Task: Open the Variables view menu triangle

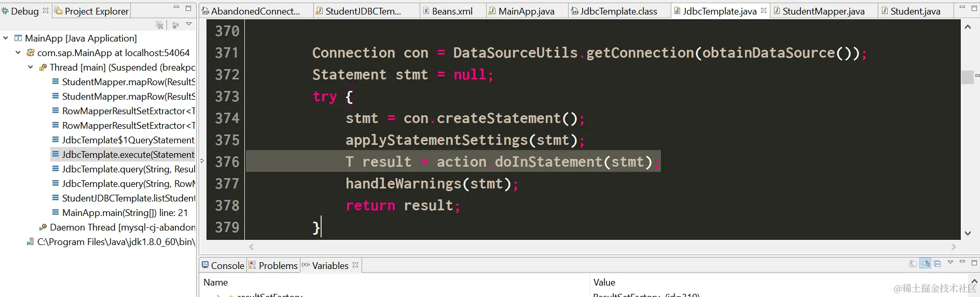Action: (950, 263)
